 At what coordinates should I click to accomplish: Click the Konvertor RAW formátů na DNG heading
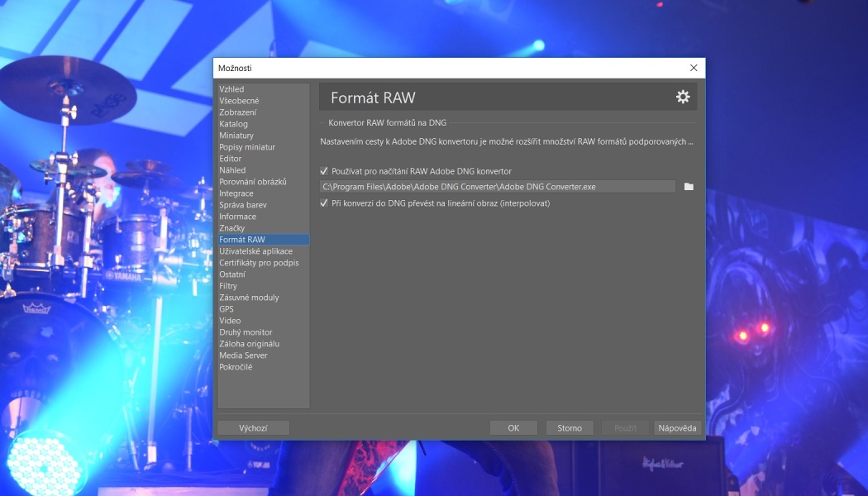387,123
